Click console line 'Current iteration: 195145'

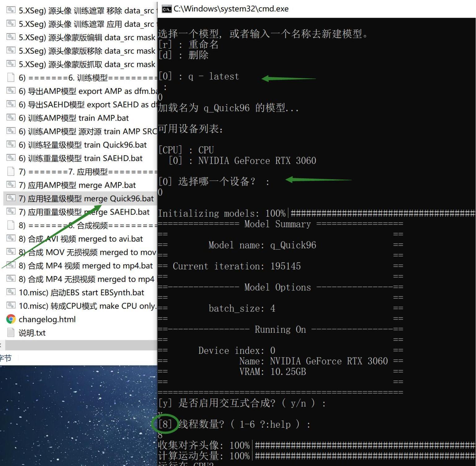pyautogui.click(x=237, y=266)
